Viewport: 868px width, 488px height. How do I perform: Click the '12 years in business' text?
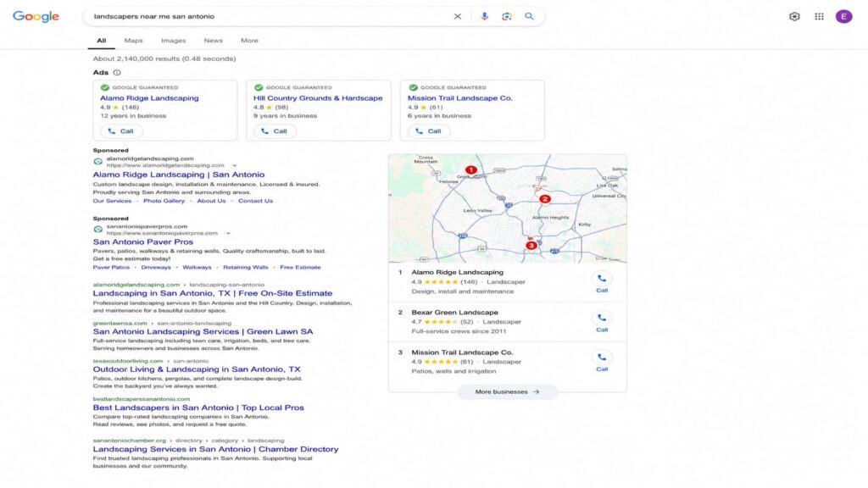coord(133,115)
